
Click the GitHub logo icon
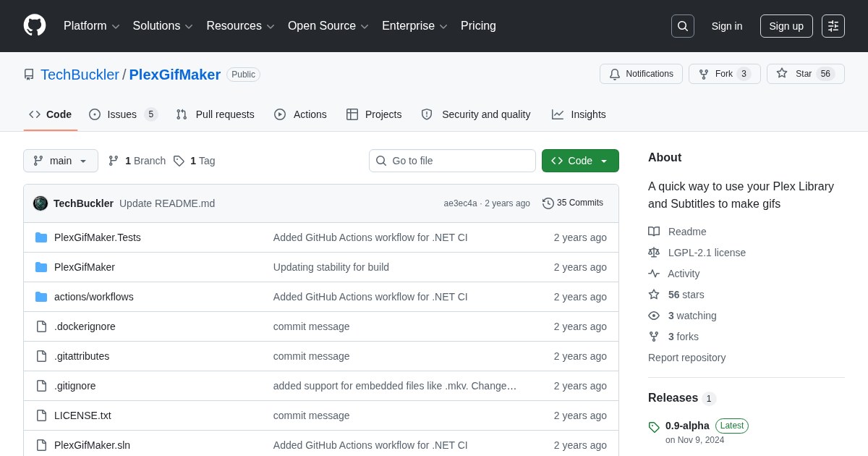pyautogui.click(x=35, y=25)
